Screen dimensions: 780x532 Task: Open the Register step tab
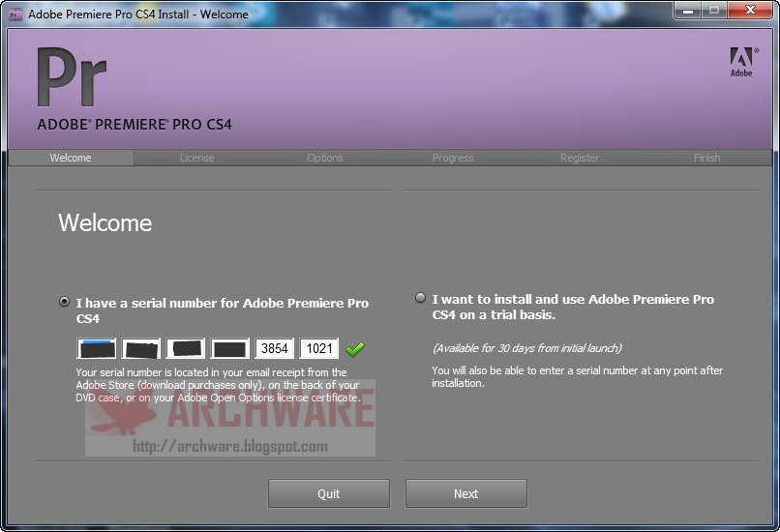tap(580, 158)
